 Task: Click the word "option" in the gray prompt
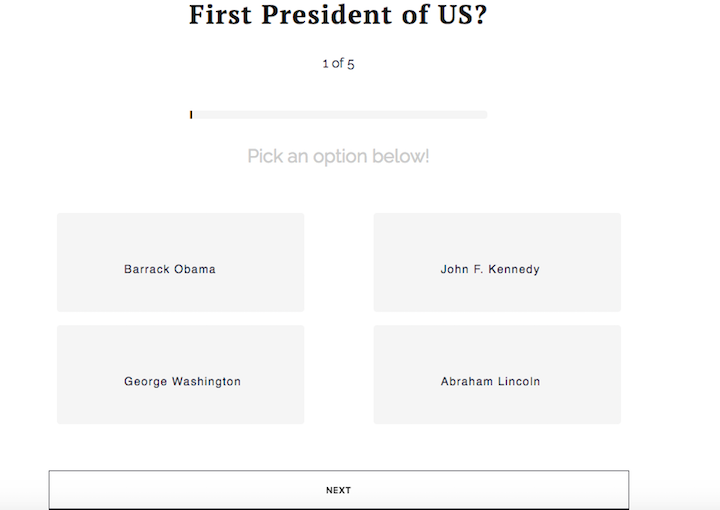340,157
